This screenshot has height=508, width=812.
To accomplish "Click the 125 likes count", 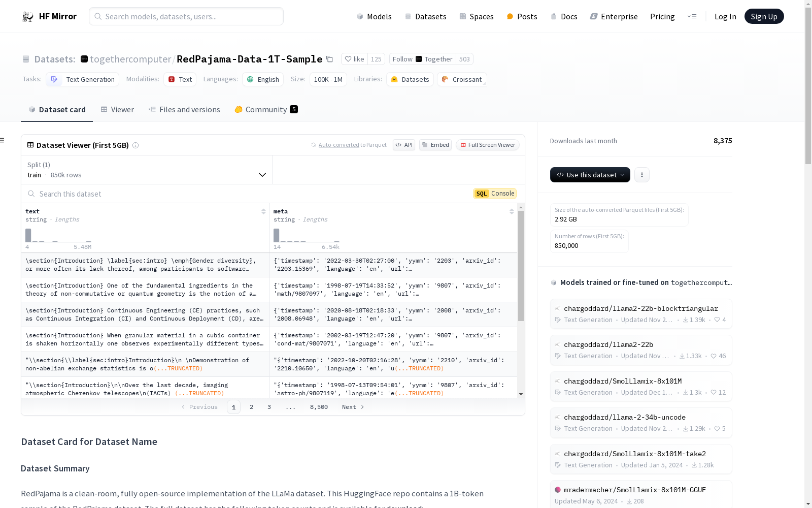I will (x=376, y=59).
